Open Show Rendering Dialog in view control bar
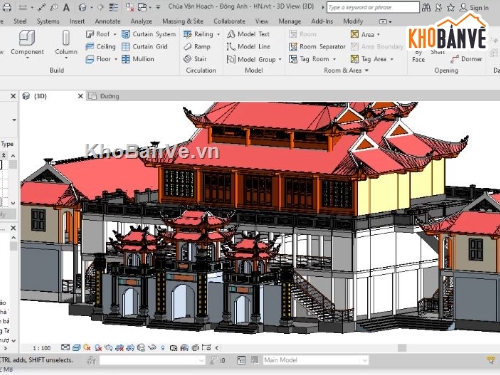 click(109, 348)
